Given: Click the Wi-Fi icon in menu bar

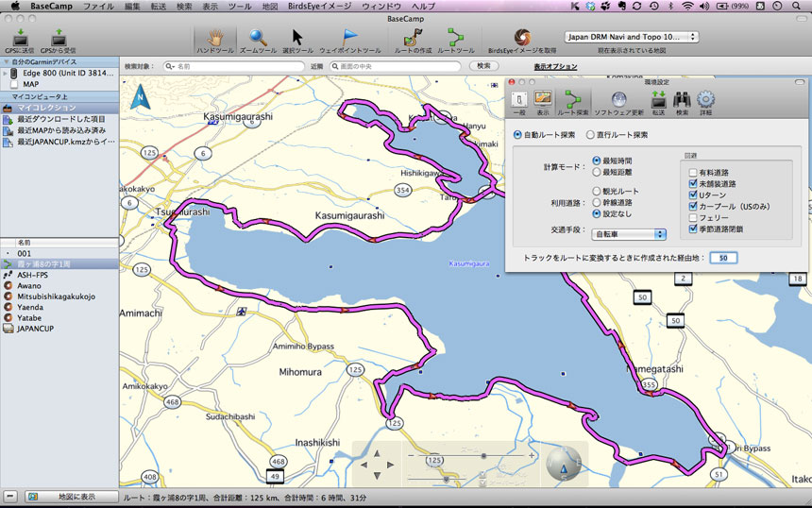Looking at the screenshot, I should (x=687, y=7).
